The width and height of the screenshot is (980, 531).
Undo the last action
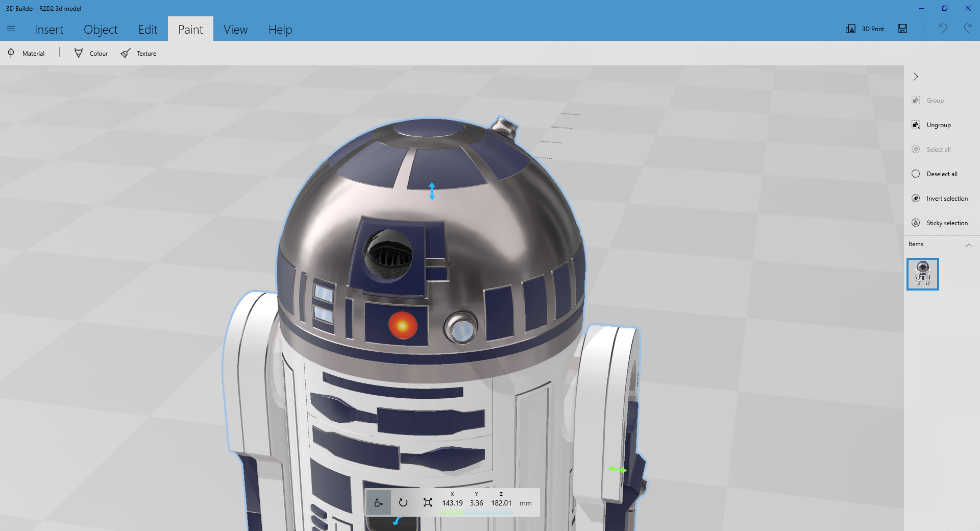click(943, 29)
